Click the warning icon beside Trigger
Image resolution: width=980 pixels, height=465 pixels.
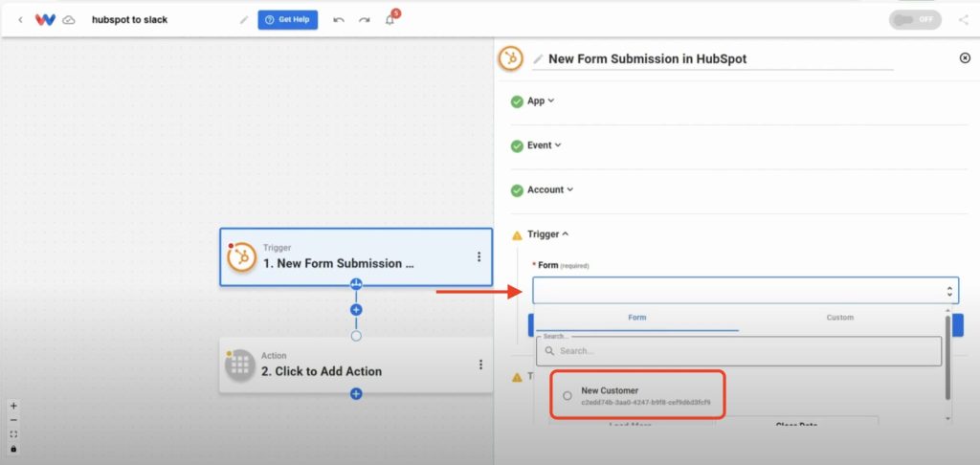click(x=517, y=235)
